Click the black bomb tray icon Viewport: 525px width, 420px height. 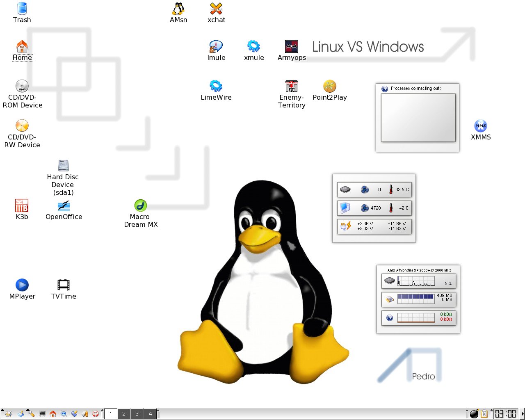(x=474, y=414)
